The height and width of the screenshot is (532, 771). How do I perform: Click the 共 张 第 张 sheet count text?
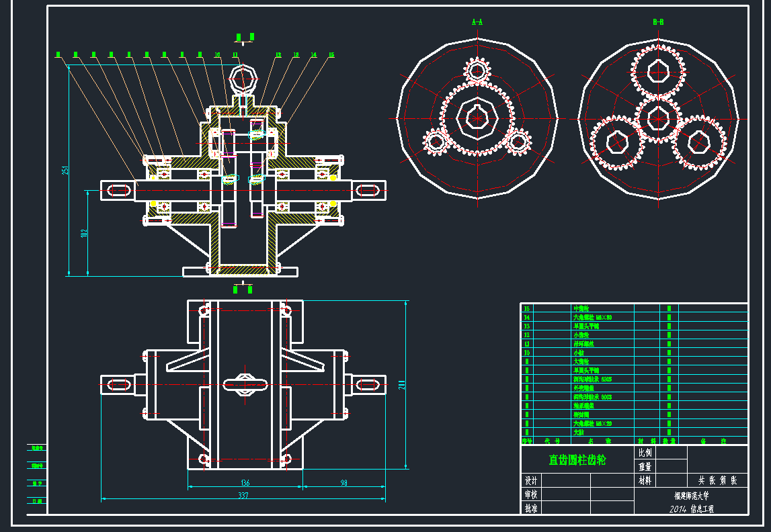(x=718, y=480)
